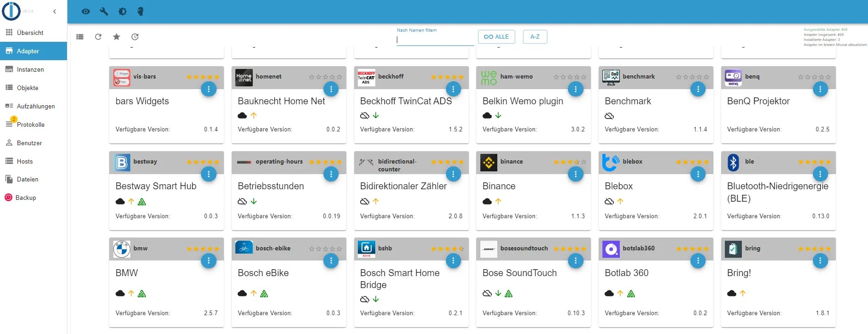The image size is (868, 334).
Task: Open the binance adapter three-dot menu
Action: point(576,174)
